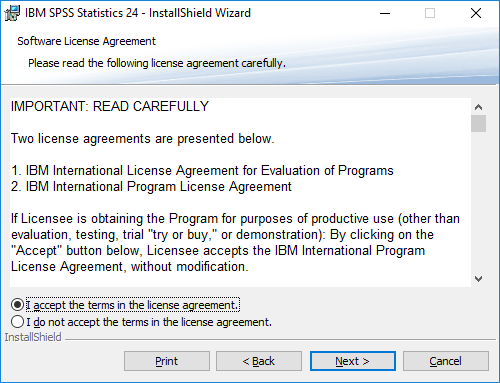500x383 pixels.
Task: Select 'I do not accept the terms' option
Action: [17, 322]
